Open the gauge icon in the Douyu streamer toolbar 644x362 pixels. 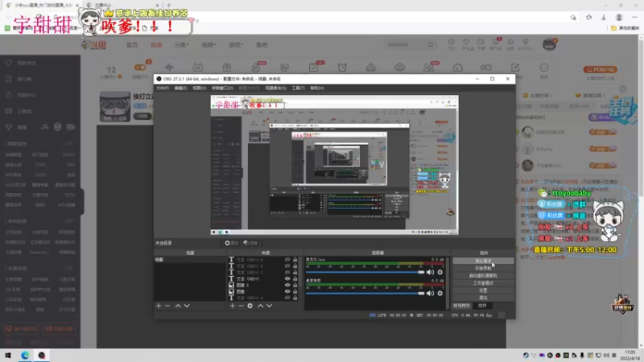(x=457, y=68)
